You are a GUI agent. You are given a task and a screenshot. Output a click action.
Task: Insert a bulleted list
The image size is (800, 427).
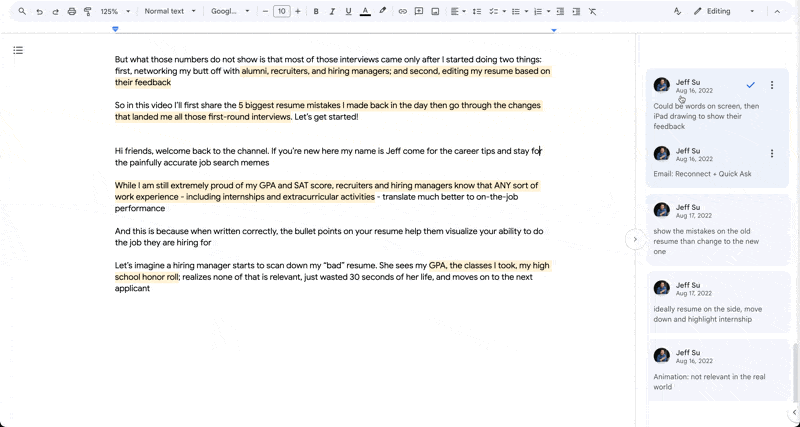[516, 11]
